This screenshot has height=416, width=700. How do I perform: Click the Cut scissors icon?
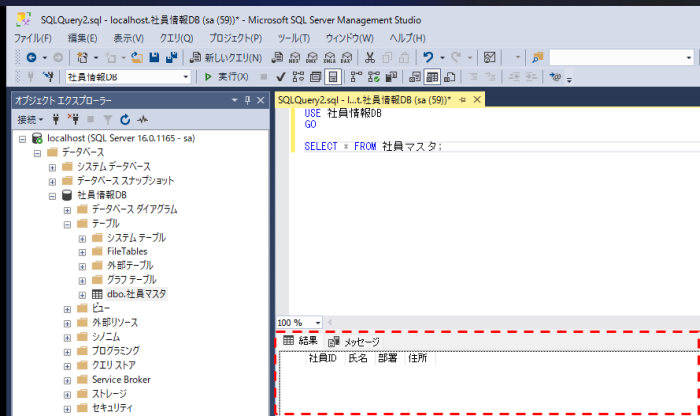(370, 57)
